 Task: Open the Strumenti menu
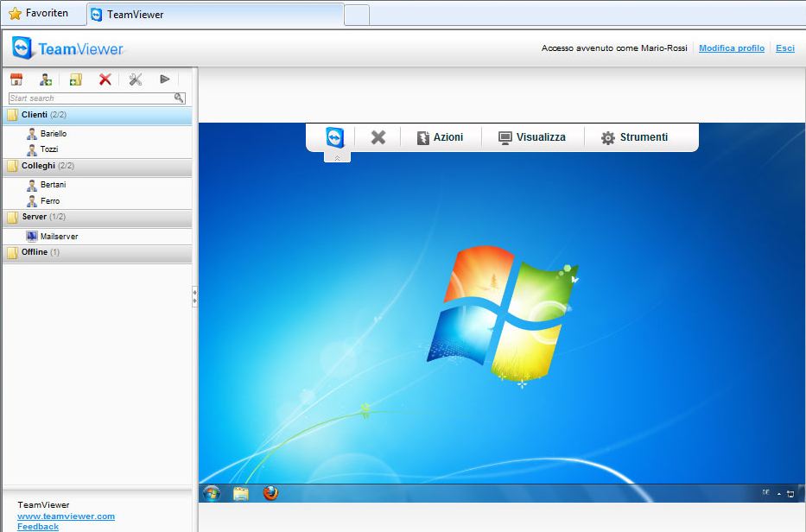pyautogui.click(x=634, y=137)
